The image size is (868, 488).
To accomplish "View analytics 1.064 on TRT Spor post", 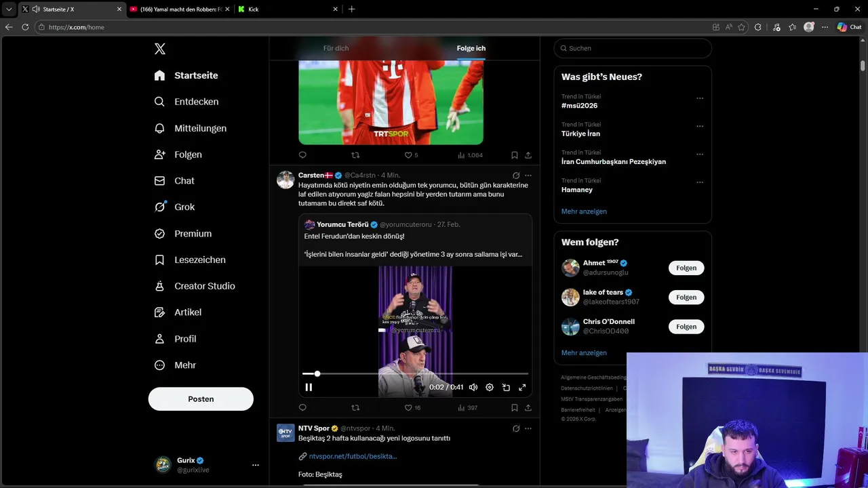I will point(470,155).
